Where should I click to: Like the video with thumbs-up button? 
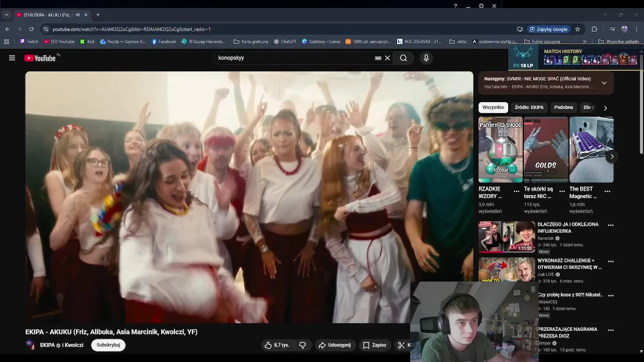[277, 345]
